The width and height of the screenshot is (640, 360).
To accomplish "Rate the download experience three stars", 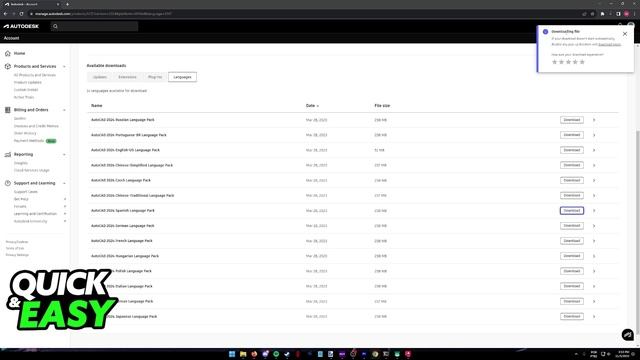I will tap(568, 62).
